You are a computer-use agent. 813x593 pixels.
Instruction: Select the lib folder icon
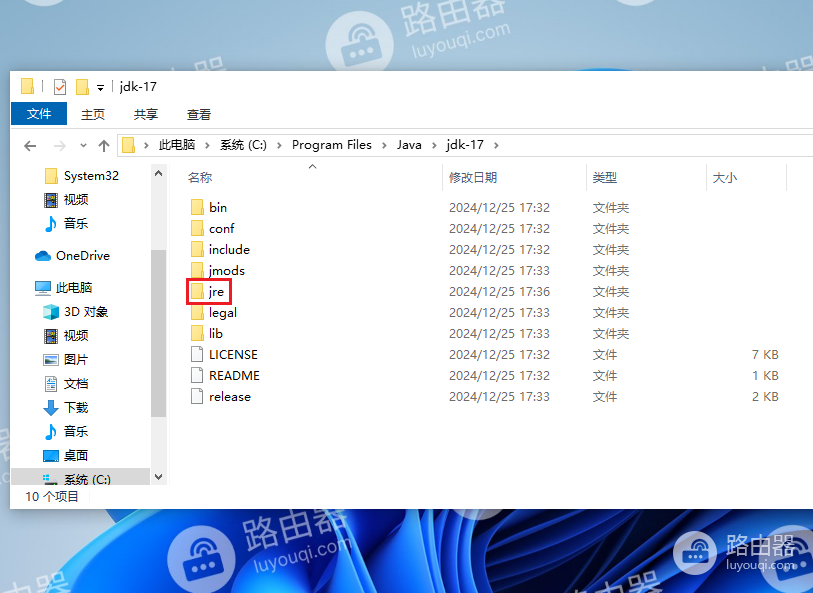pyautogui.click(x=197, y=333)
